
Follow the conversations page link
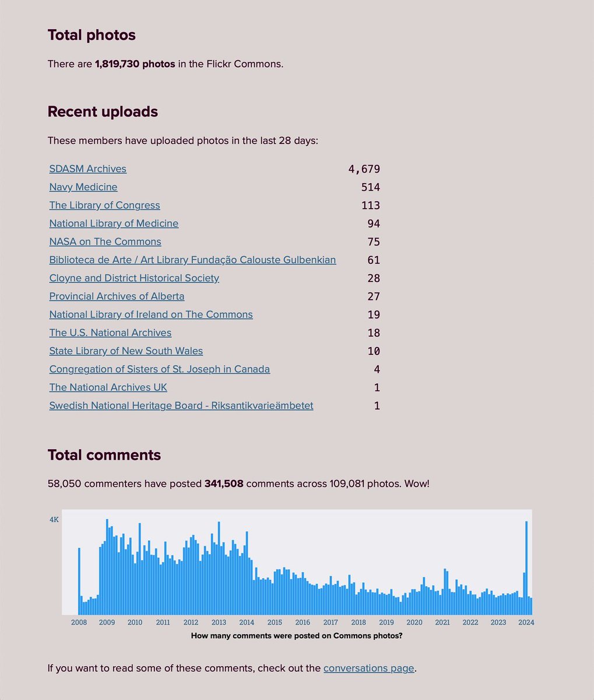coord(369,668)
